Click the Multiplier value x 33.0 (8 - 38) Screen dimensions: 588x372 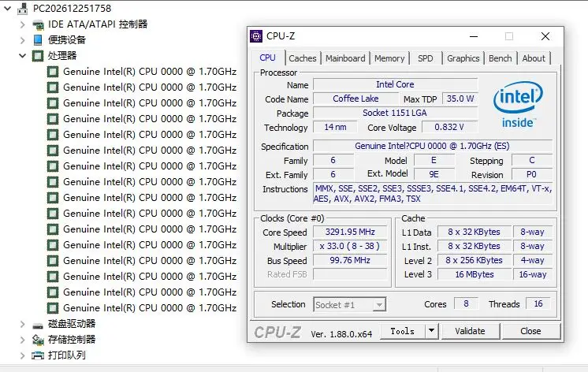(x=350, y=247)
